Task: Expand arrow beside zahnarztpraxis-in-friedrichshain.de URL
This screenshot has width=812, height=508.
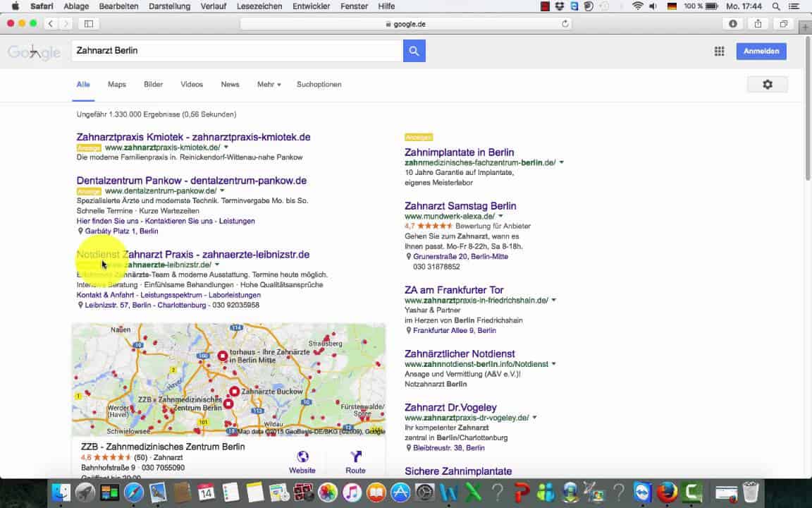Action: tap(553, 300)
